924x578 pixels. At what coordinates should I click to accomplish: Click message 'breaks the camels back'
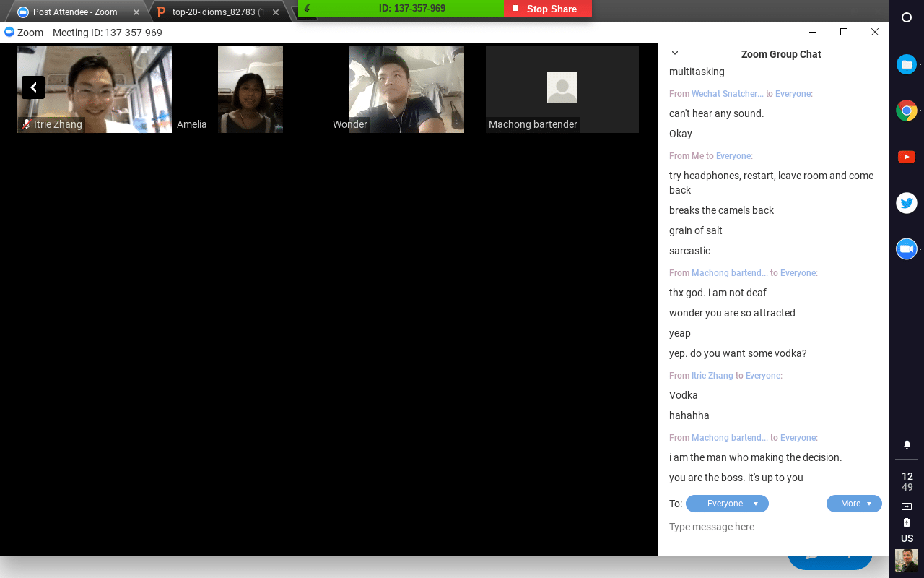point(721,210)
